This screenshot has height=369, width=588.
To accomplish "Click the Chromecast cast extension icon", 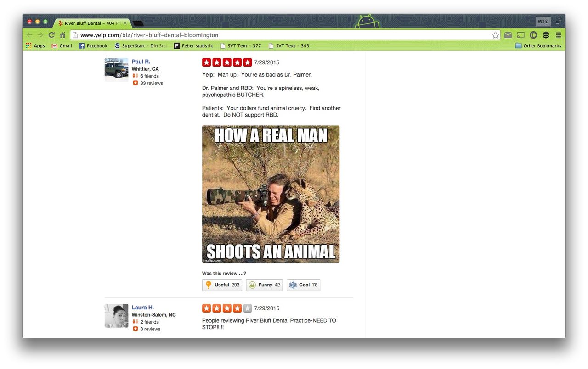I will (520, 35).
